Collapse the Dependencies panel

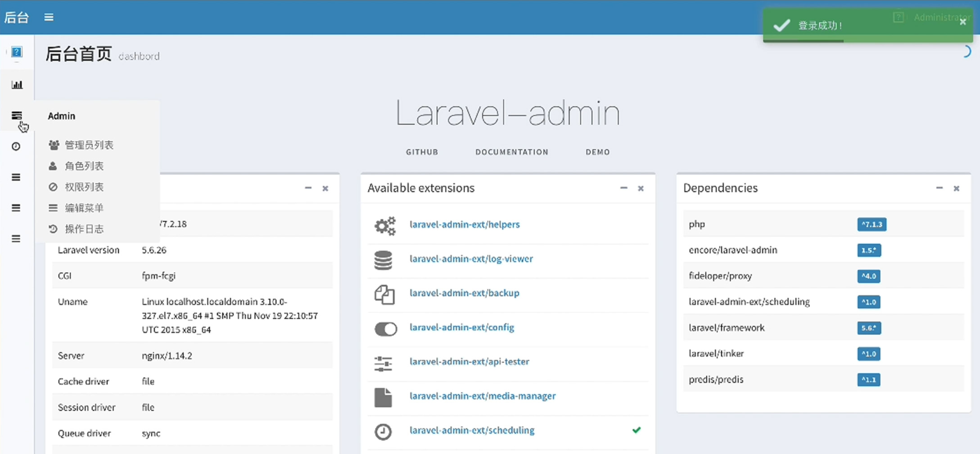pos(939,188)
